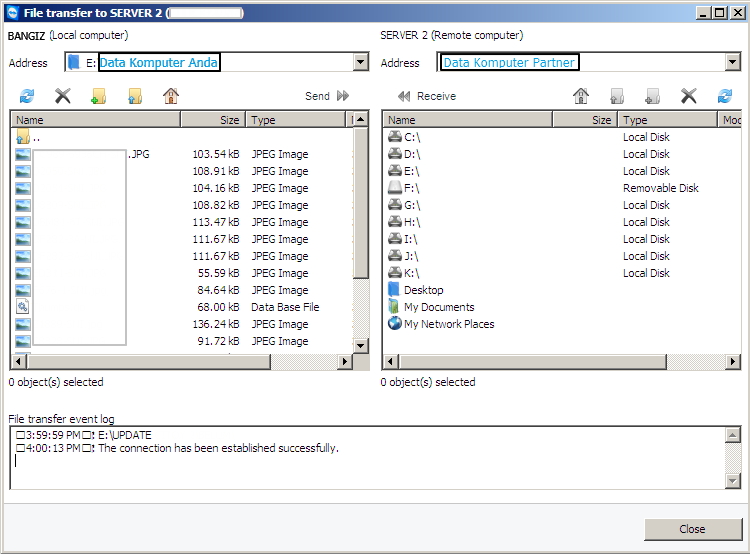The width and height of the screenshot is (750, 554).
Task: Click event log scroll up arrow
Action: pyautogui.click(x=732, y=435)
